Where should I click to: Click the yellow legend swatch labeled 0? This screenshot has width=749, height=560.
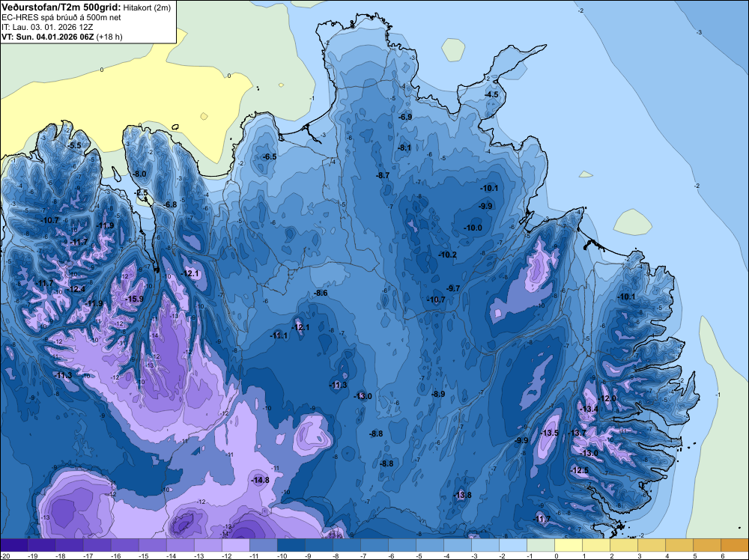(568, 545)
